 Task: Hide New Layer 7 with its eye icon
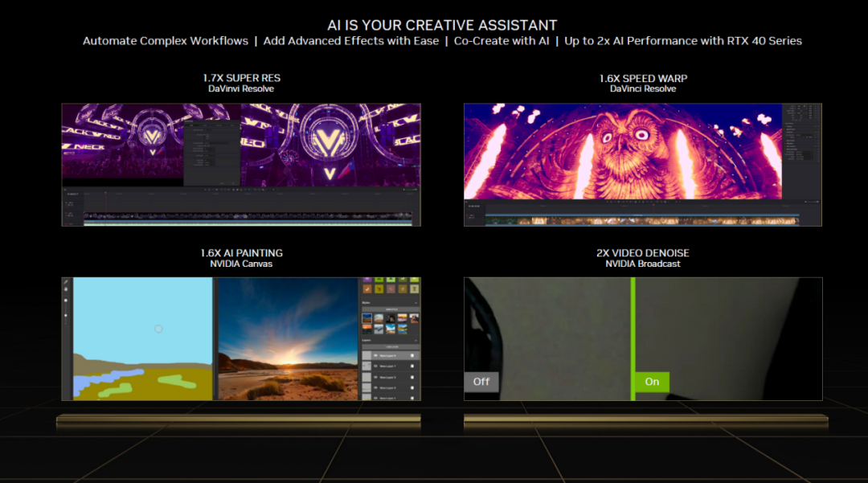tap(375, 366)
